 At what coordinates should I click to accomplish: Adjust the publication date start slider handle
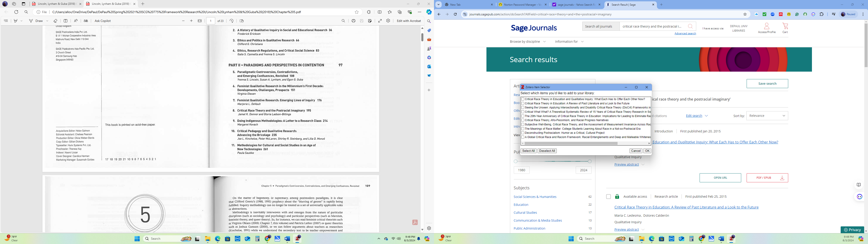516,162
